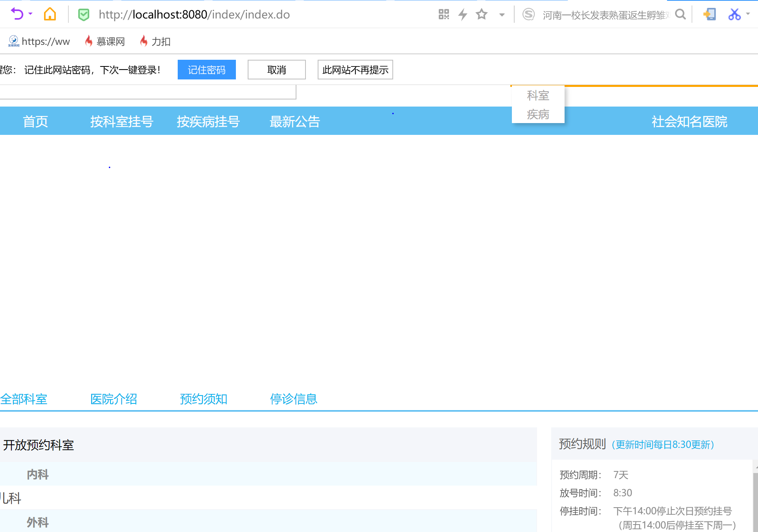Screen dimensions: 758x532
Task: Click 下午14:00停止次日预约挂号 text
Action: 673,511
